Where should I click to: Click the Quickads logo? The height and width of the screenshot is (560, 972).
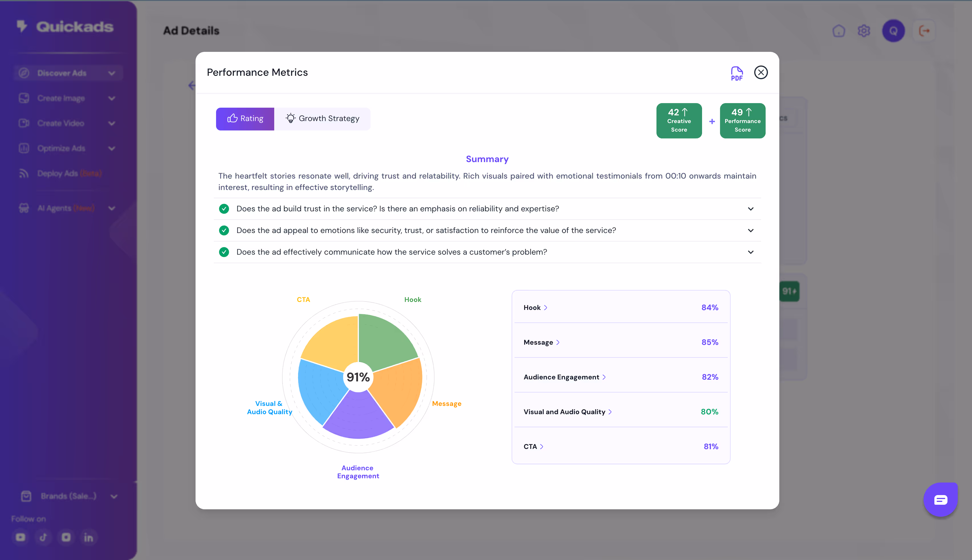click(65, 26)
